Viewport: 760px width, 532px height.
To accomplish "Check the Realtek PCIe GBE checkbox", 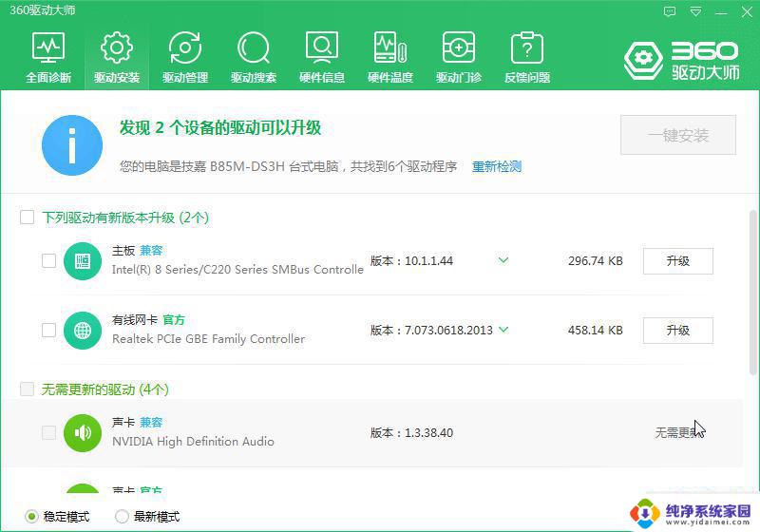I will (49, 330).
